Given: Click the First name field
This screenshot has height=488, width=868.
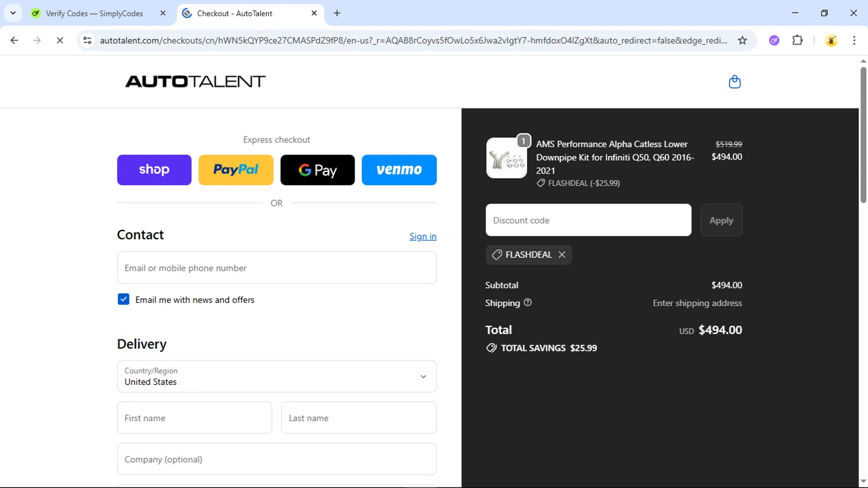Looking at the screenshot, I should [x=194, y=417].
